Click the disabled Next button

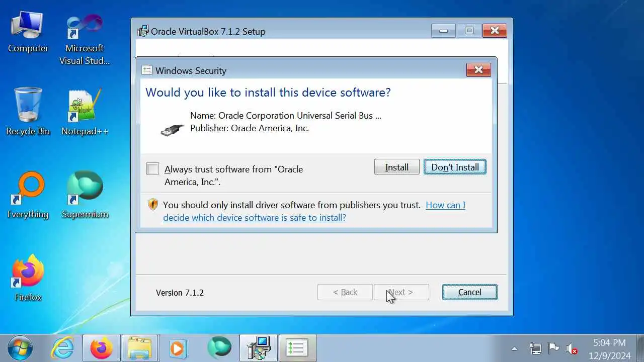coord(401,292)
